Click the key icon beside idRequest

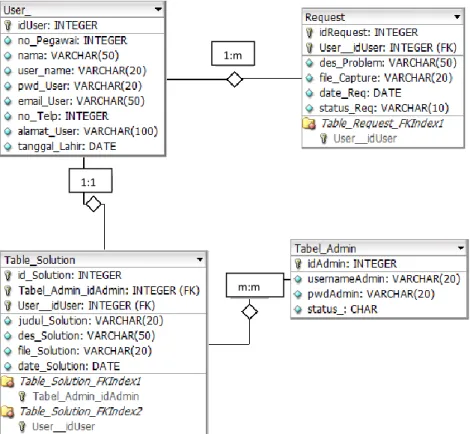point(309,32)
